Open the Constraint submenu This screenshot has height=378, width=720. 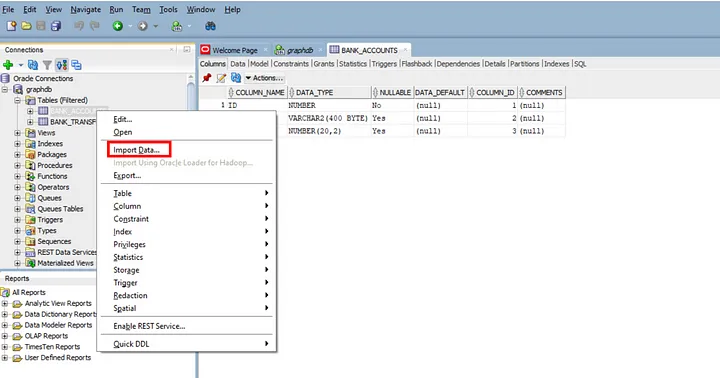[x=187, y=219]
